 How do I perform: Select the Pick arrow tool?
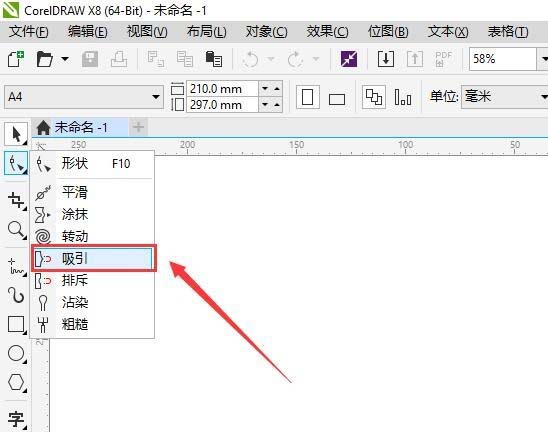coord(16,134)
